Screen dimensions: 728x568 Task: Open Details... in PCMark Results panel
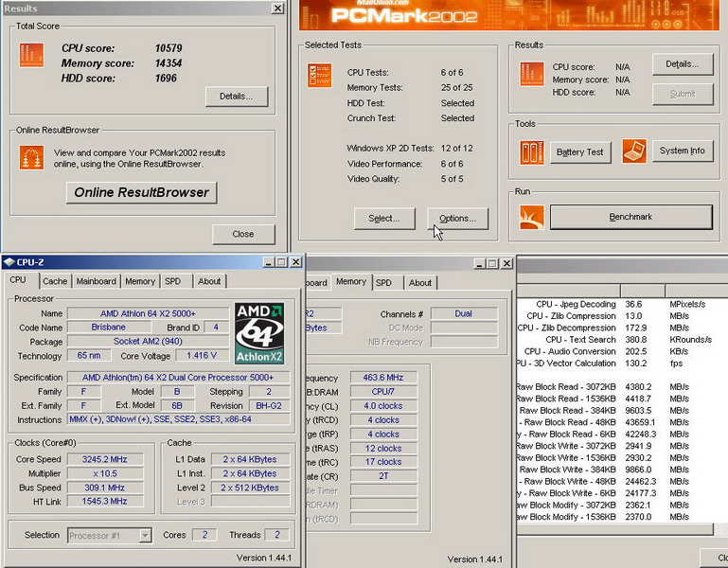[x=683, y=64]
